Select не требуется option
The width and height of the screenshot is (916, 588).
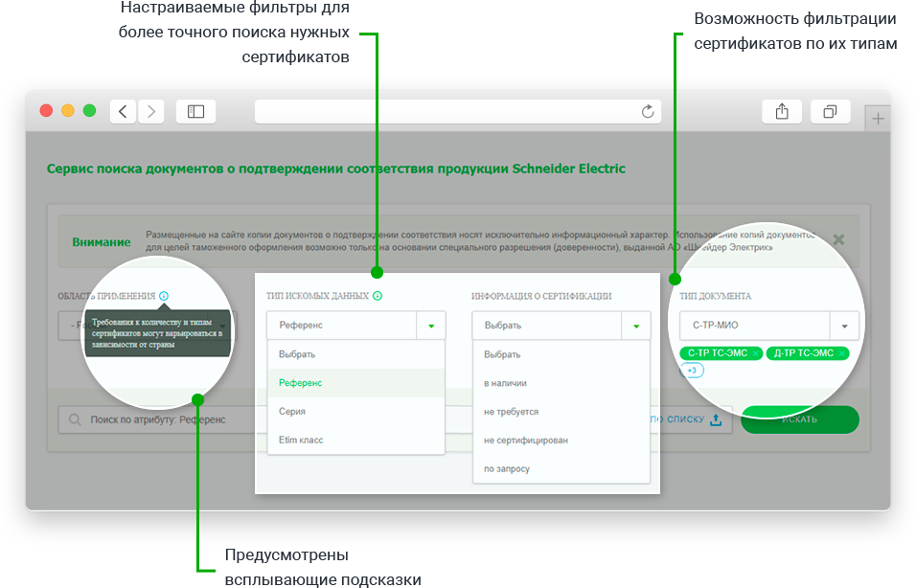(x=561, y=412)
